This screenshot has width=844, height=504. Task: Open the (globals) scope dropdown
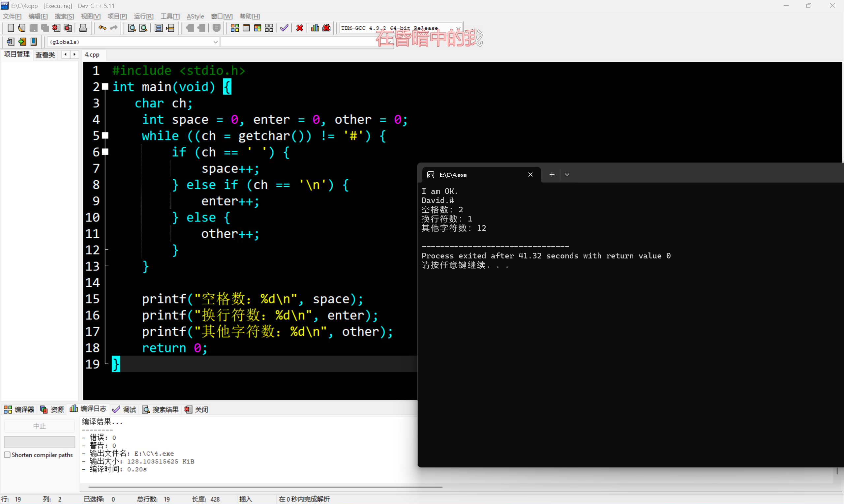215,42
